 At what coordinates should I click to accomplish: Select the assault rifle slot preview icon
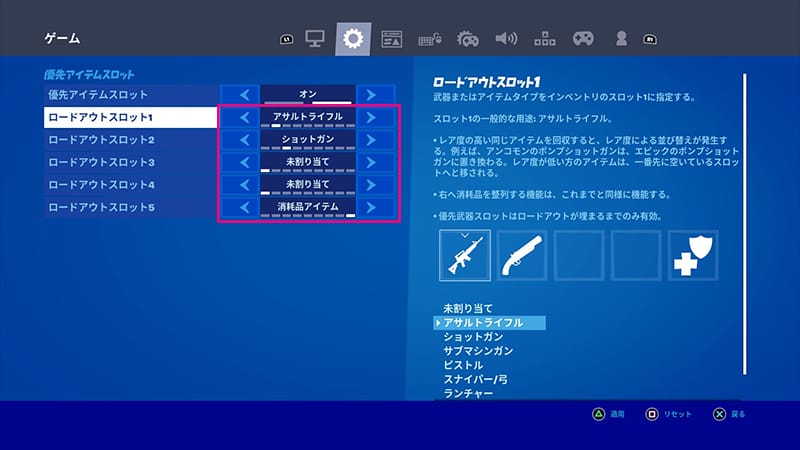[465, 255]
